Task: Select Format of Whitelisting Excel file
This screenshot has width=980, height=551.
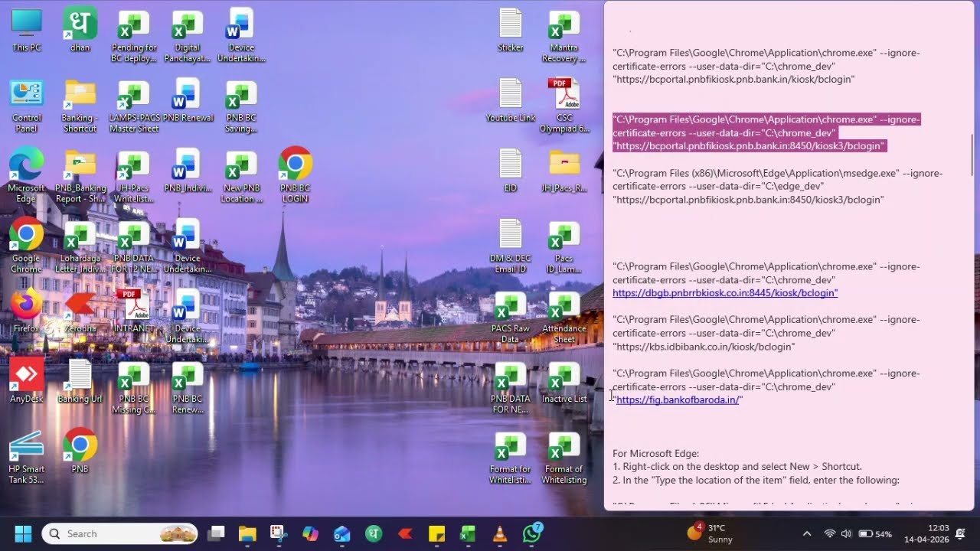Action: click(x=564, y=458)
